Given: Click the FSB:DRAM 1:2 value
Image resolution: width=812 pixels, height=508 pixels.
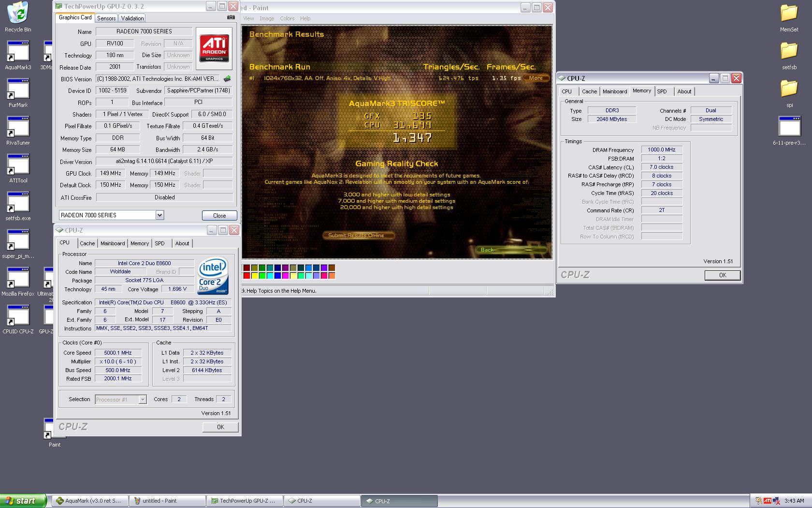Looking at the screenshot, I should [x=662, y=159].
